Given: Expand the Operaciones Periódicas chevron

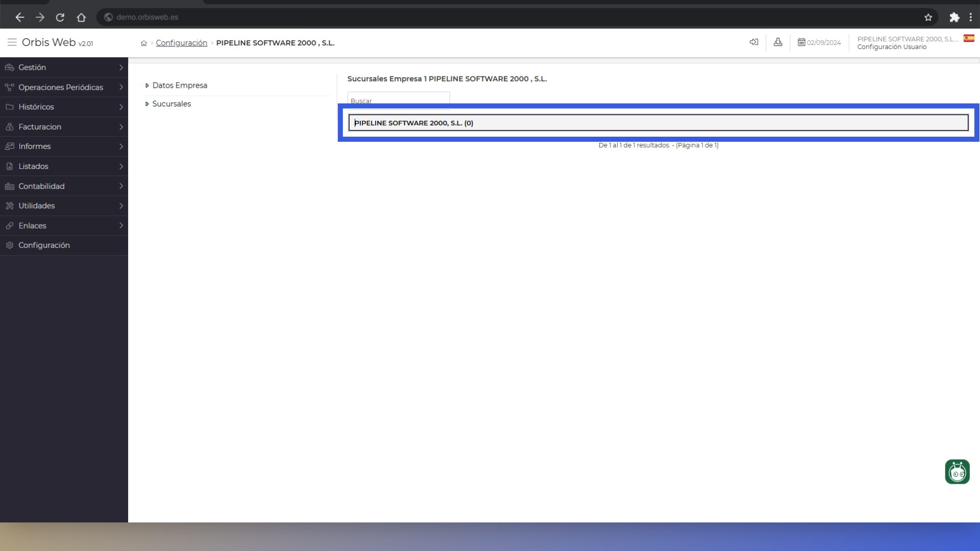Looking at the screenshot, I should click(x=121, y=87).
